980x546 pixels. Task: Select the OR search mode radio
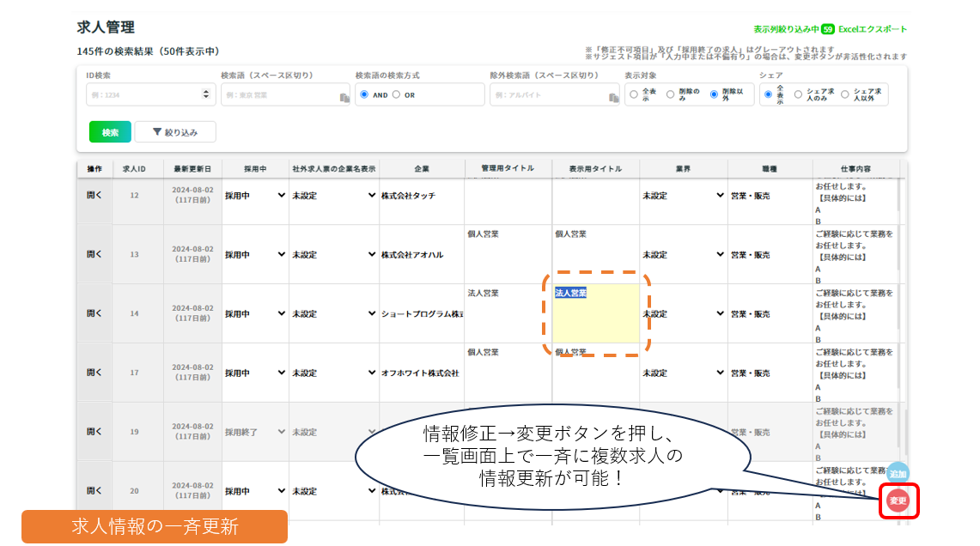(396, 94)
